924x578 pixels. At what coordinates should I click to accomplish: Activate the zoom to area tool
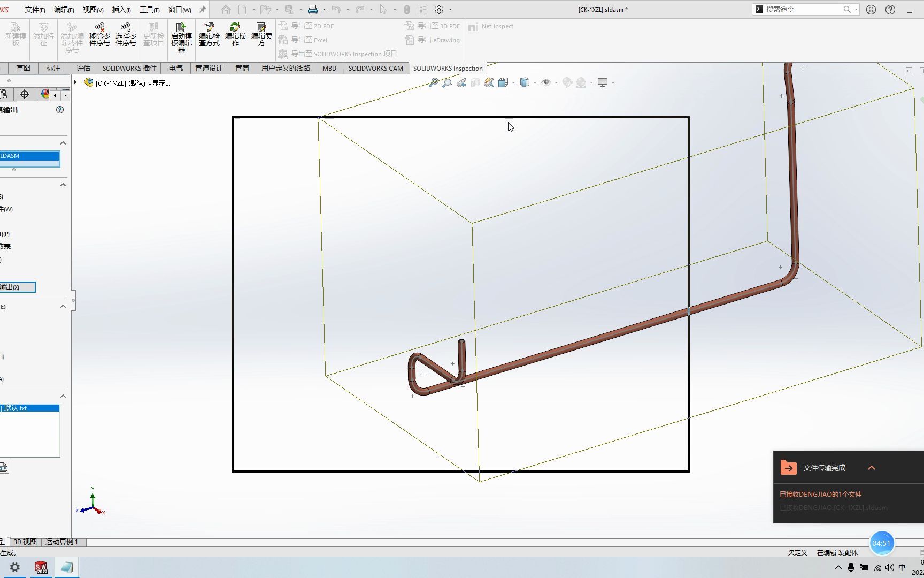pos(447,82)
